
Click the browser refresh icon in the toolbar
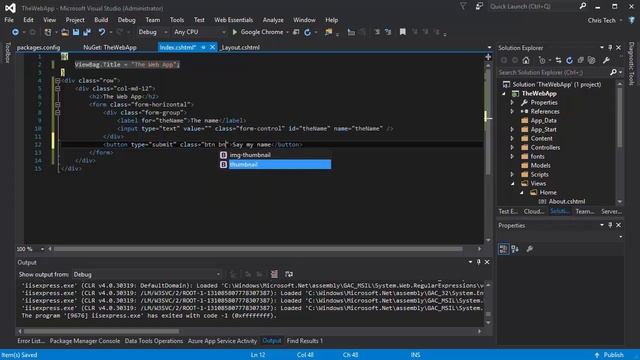[307, 32]
